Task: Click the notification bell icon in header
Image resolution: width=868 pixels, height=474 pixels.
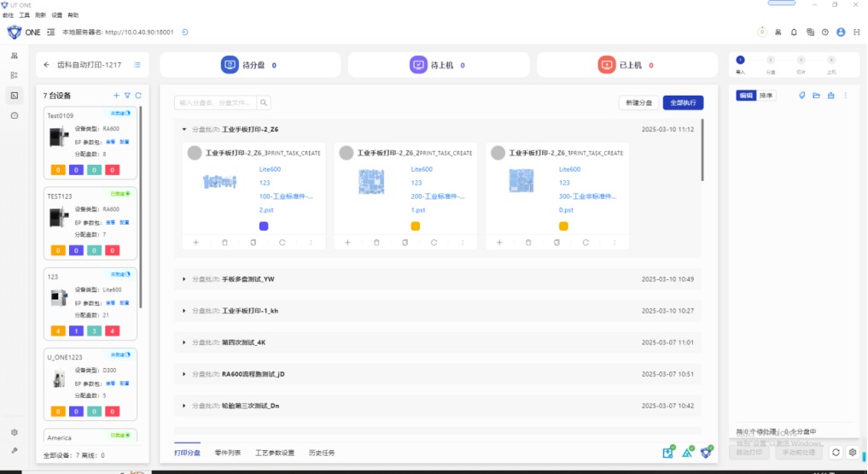Action: tap(794, 32)
